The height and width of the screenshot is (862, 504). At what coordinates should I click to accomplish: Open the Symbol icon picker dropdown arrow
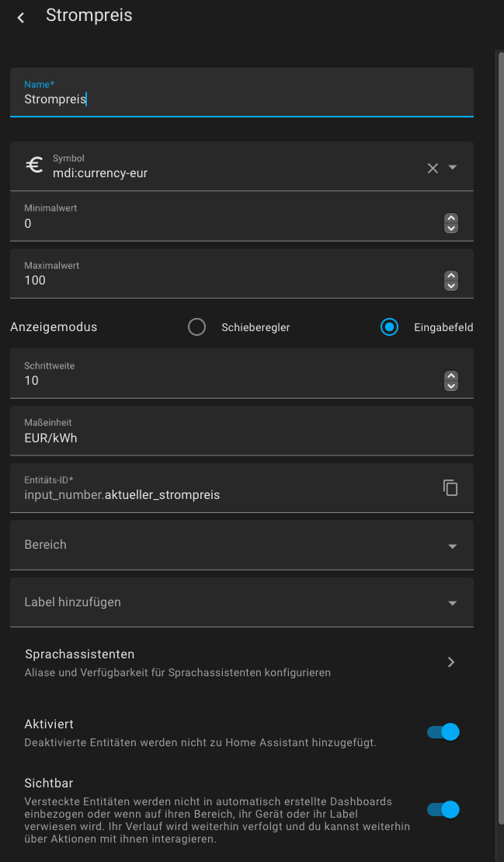click(x=453, y=167)
